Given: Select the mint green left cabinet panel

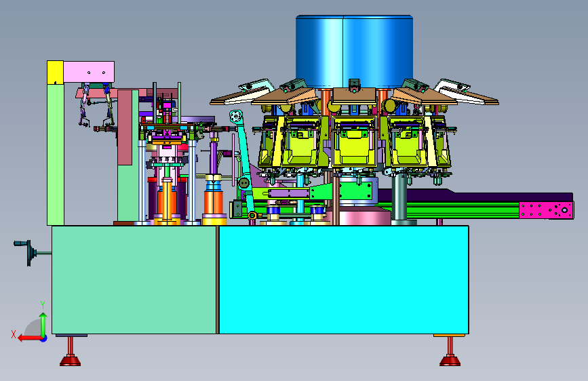Looking at the screenshot, I should coord(134,280).
